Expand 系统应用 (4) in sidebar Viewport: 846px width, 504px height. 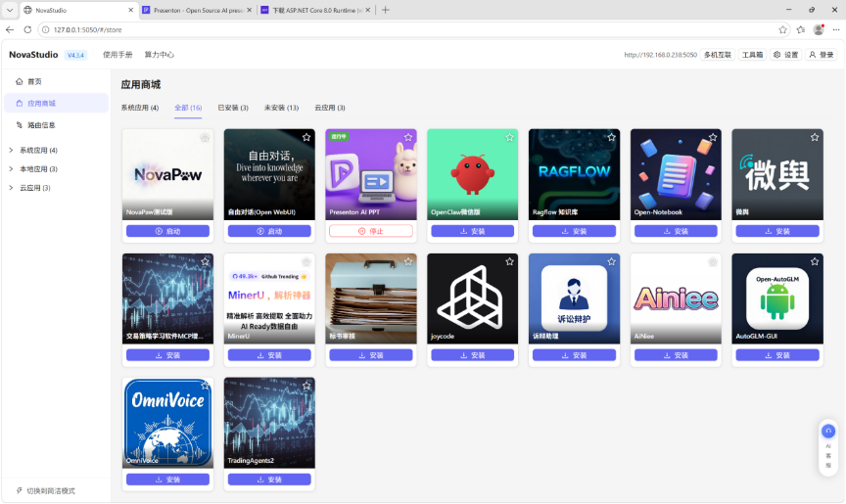point(11,150)
